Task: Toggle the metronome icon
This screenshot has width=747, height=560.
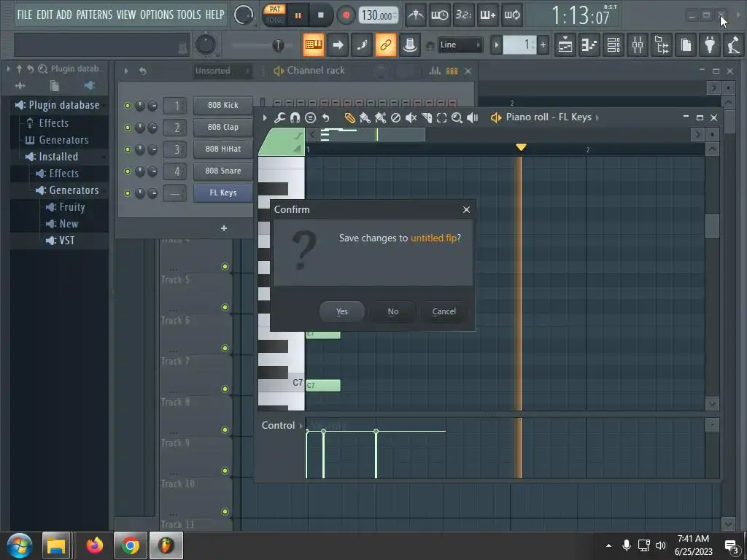Action: (x=415, y=15)
